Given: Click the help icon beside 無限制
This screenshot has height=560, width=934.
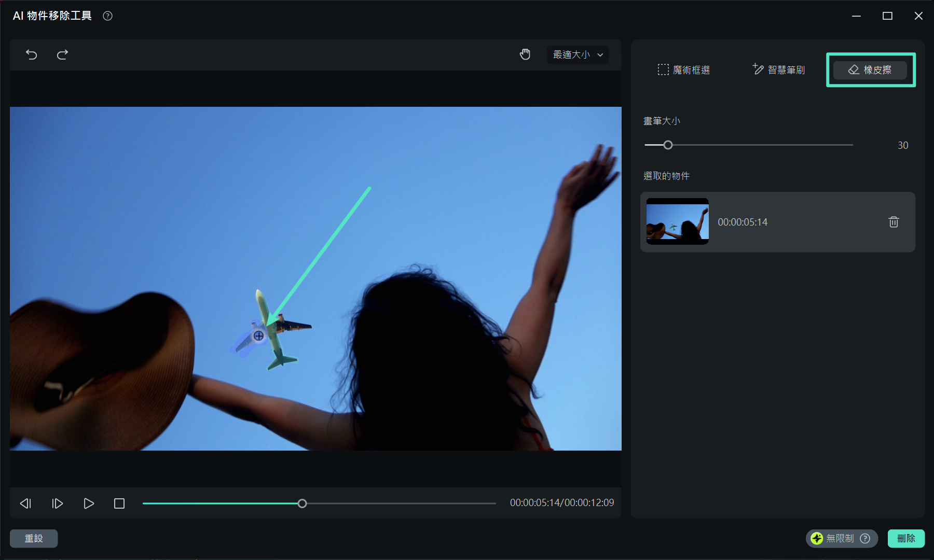Looking at the screenshot, I should pos(865,538).
